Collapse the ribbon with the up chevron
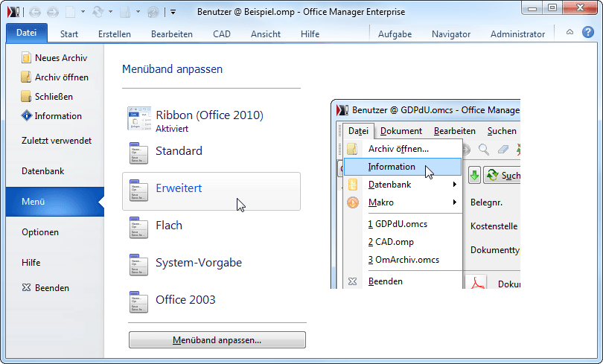603x364 pixels. point(570,32)
